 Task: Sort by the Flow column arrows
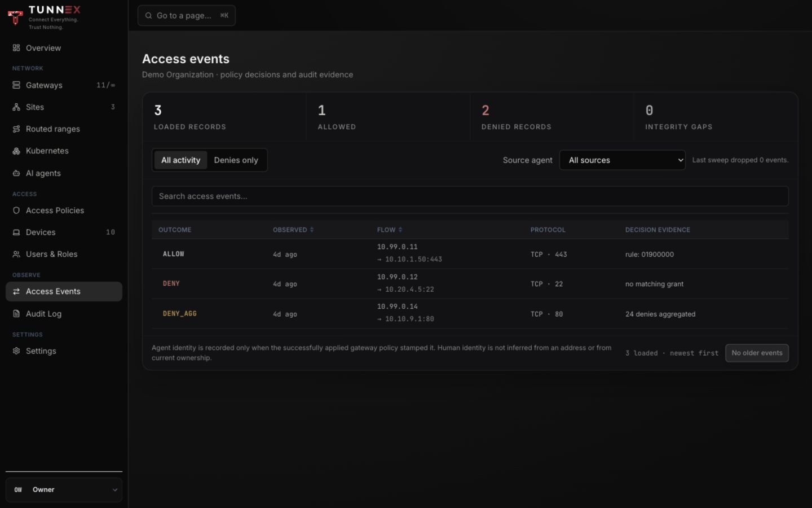point(400,230)
